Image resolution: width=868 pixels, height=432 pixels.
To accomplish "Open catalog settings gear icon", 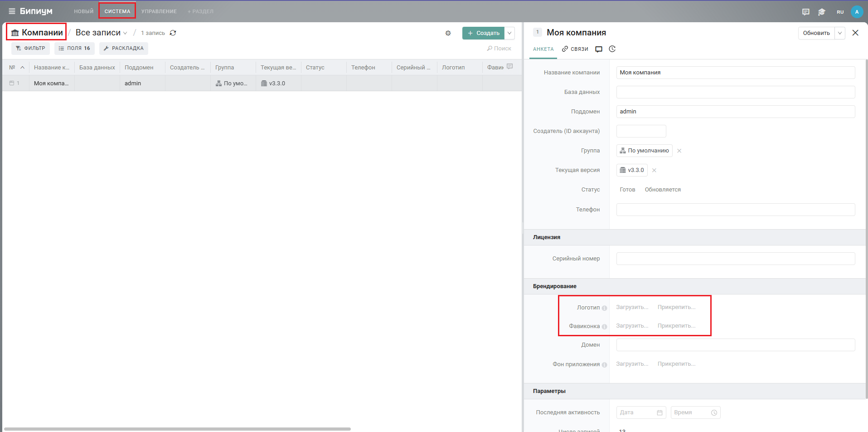I will click(x=448, y=33).
